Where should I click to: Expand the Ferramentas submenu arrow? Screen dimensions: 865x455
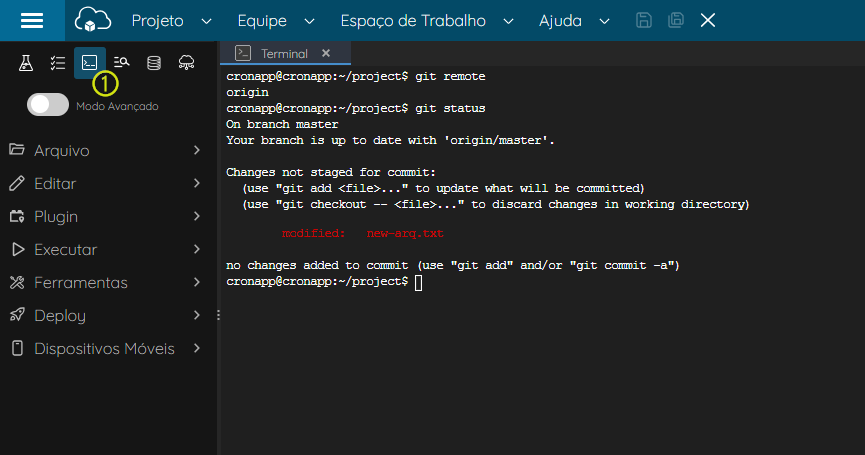click(197, 282)
